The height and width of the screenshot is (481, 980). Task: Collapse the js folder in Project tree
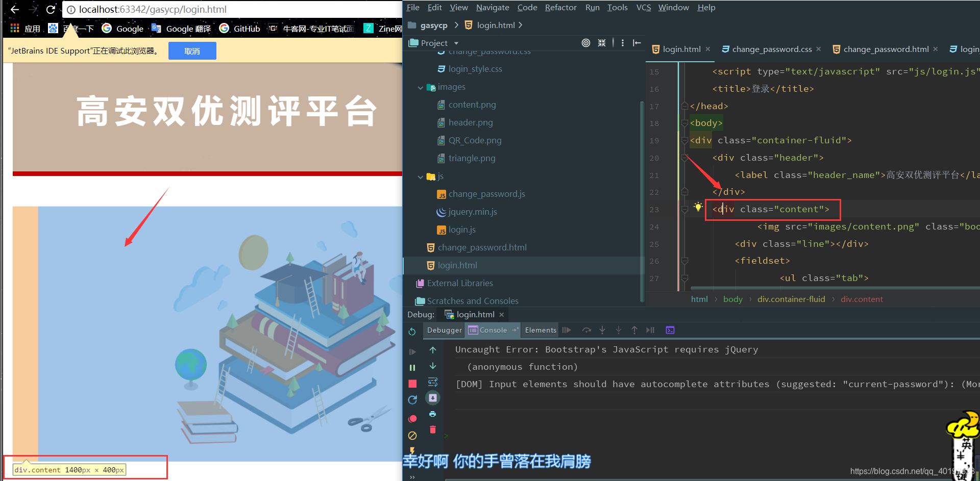click(x=420, y=176)
